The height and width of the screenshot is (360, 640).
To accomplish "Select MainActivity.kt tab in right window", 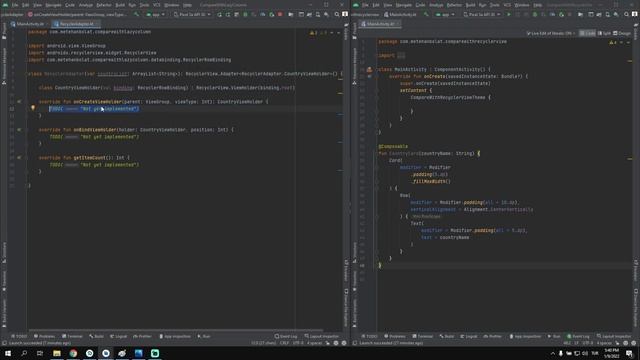I will [380, 24].
